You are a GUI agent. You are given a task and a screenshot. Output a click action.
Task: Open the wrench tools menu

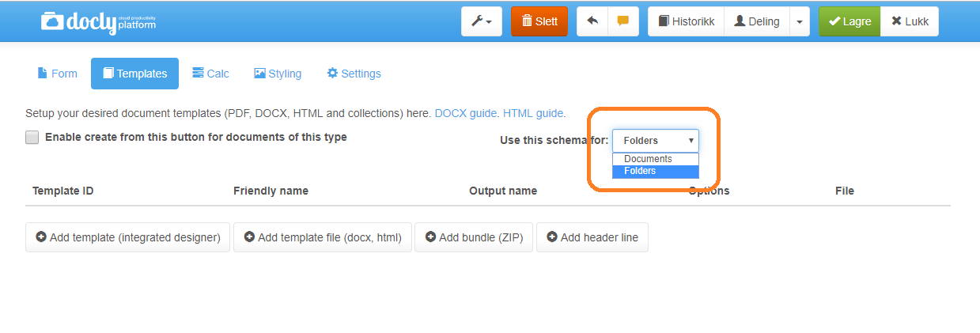click(481, 22)
